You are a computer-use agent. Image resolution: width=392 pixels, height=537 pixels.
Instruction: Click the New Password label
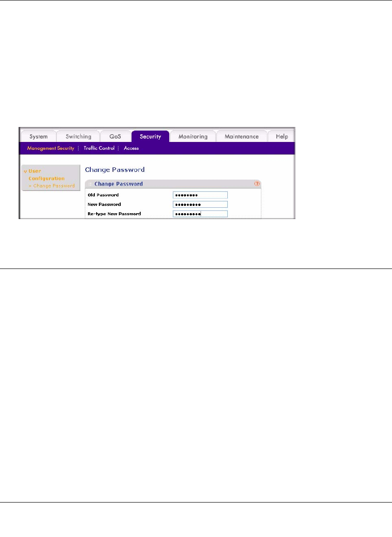tap(104, 205)
